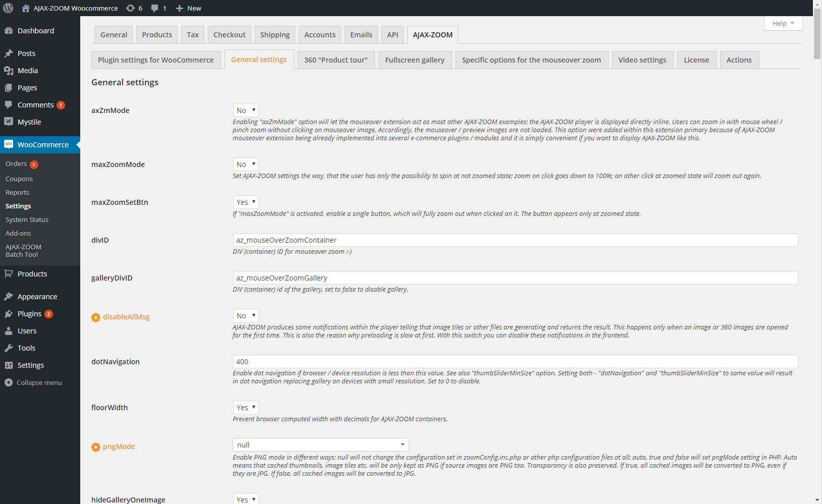Click the vertical page scrollbar thumb
This screenshot has height=504, width=822.
pyautogui.click(x=817, y=33)
